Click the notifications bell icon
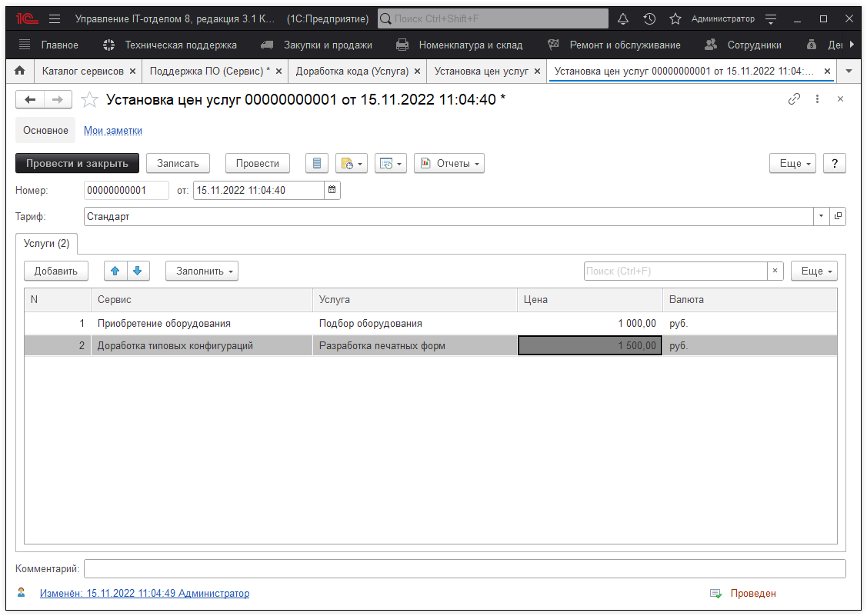Screen dimensions: 867x616 [x=624, y=18]
